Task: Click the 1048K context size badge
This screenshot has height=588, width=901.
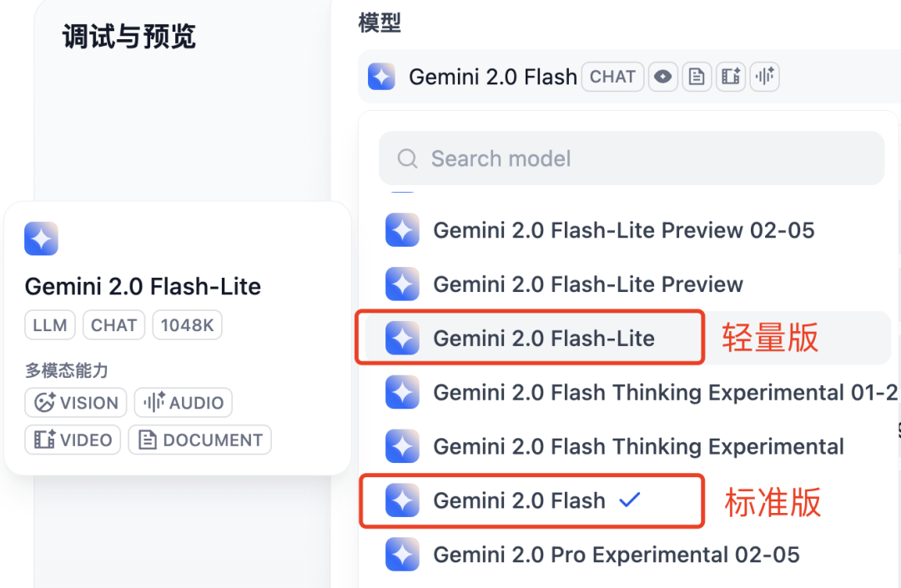Action: point(188,325)
